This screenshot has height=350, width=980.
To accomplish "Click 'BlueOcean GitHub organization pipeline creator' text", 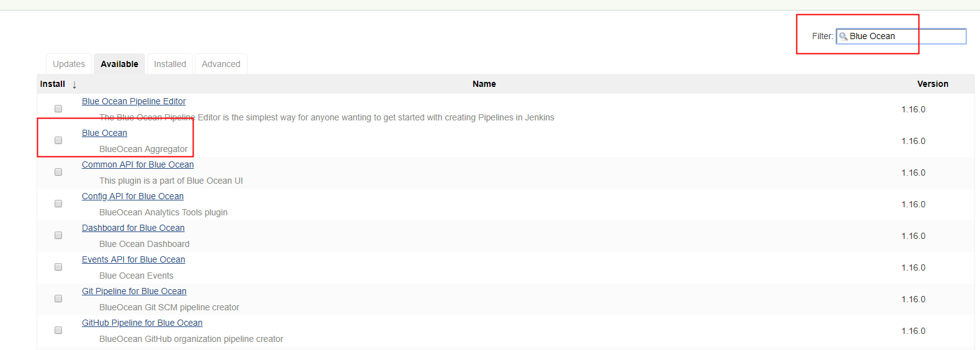I will click(191, 339).
